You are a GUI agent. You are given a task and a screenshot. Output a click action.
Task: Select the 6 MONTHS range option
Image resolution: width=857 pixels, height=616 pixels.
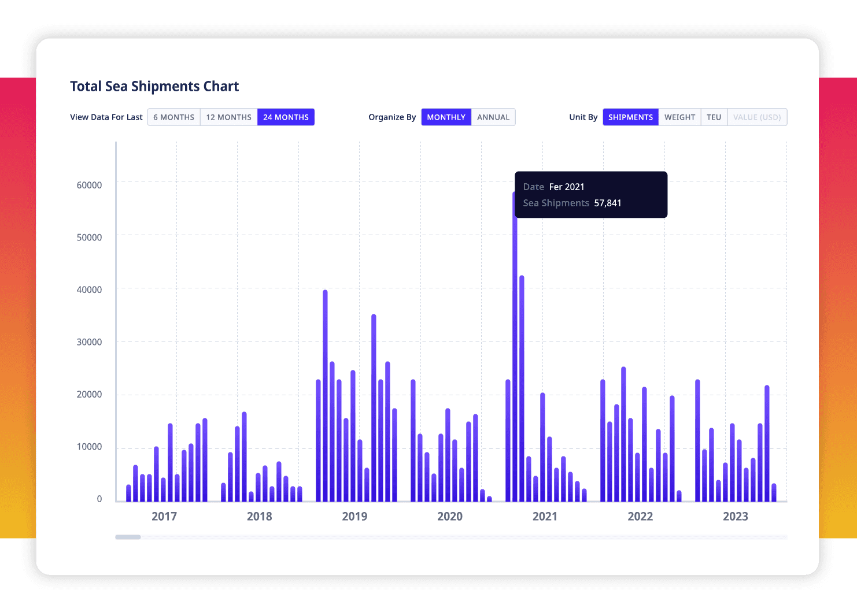pyautogui.click(x=174, y=117)
